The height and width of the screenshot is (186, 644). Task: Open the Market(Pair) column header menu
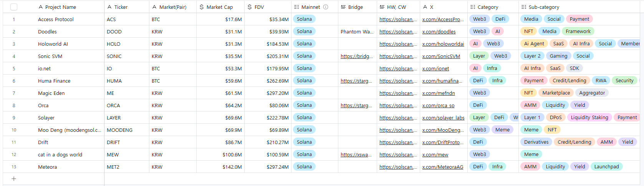(x=173, y=7)
